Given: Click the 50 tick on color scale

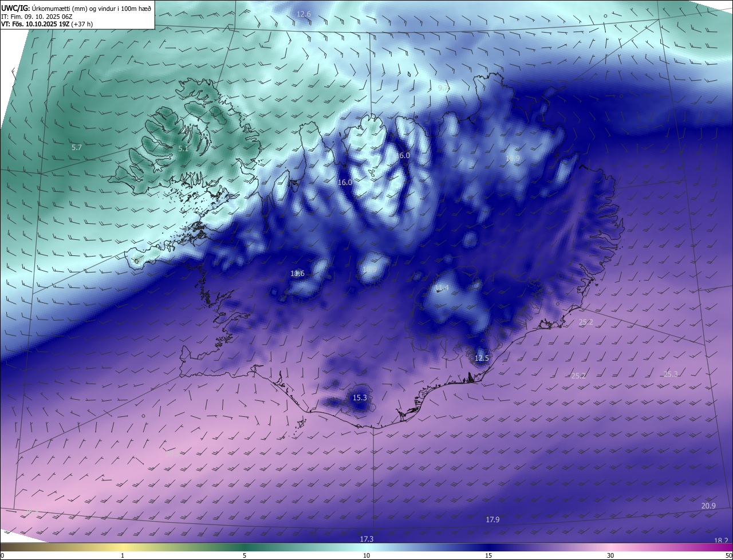Looking at the screenshot, I should click(x=728, y=555).
